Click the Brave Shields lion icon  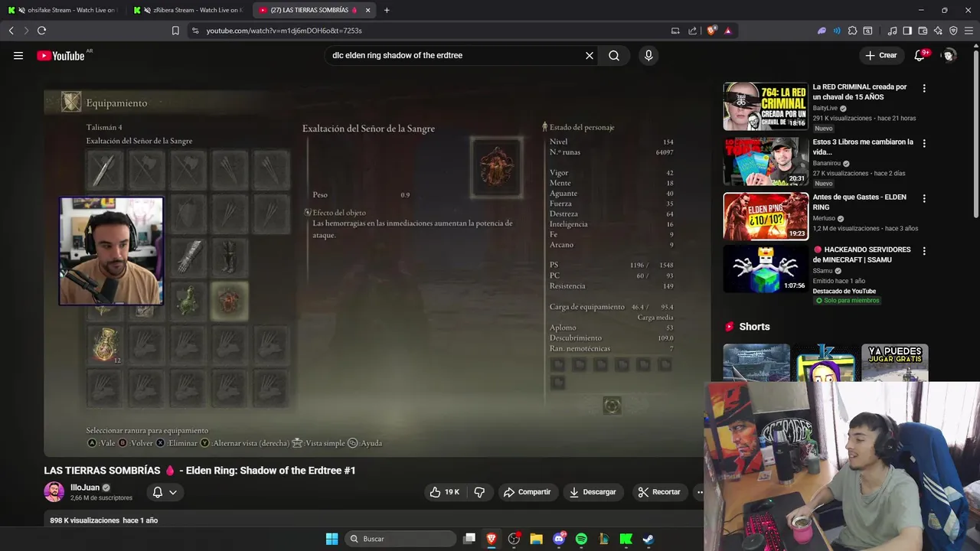click(711, 31)
